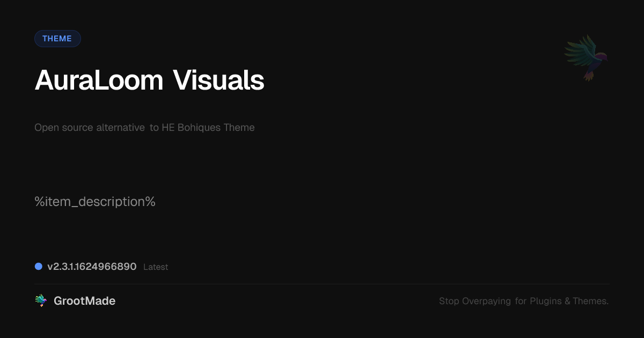644x338 pixels.
Task: Click 'Plugins & Themes' in the tagline
Action: click(569, 302)
